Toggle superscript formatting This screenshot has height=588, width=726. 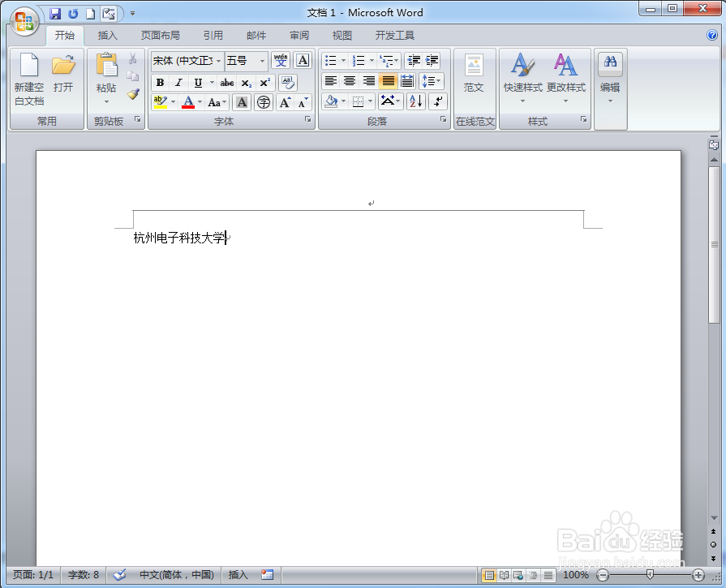pyautogui.click(x=264, y=83)
